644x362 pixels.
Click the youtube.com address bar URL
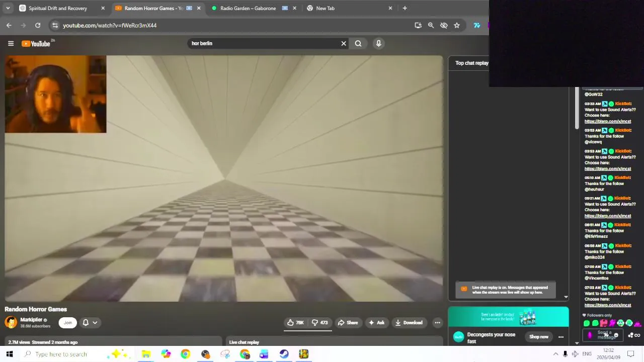point(110,25)
